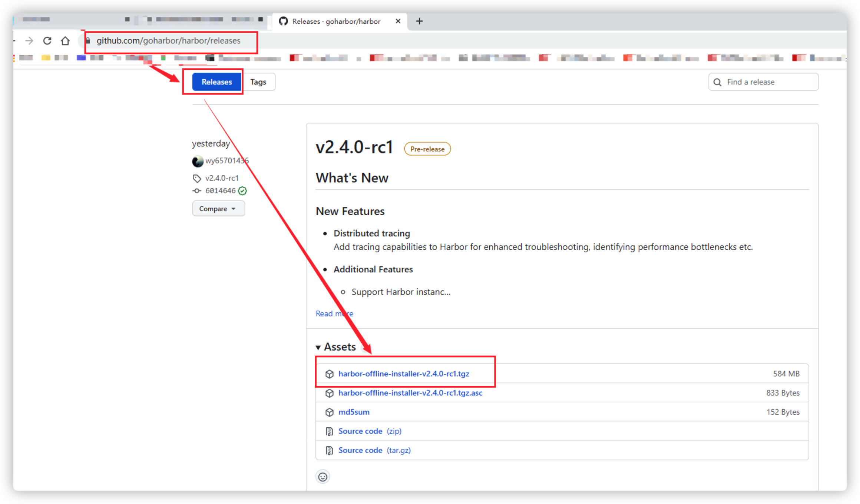Click wy65701436 user avatar
860x504 pixels.
point(198,161)
